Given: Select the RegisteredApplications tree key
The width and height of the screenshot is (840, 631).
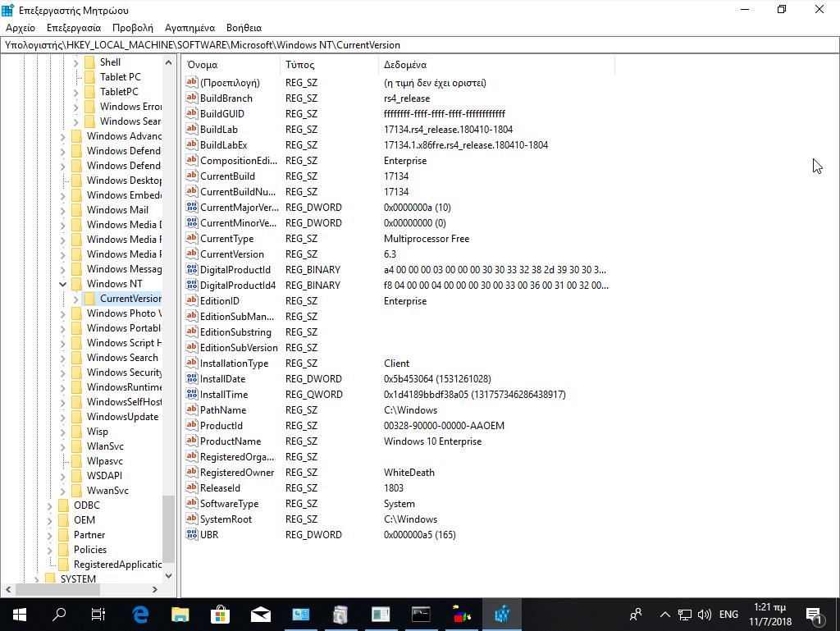Looking at the screenshot, I should (x=117, y=565).
